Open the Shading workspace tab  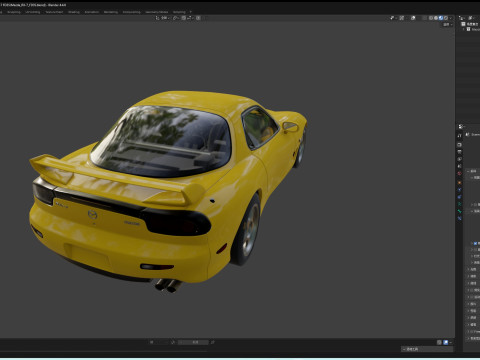74,12
